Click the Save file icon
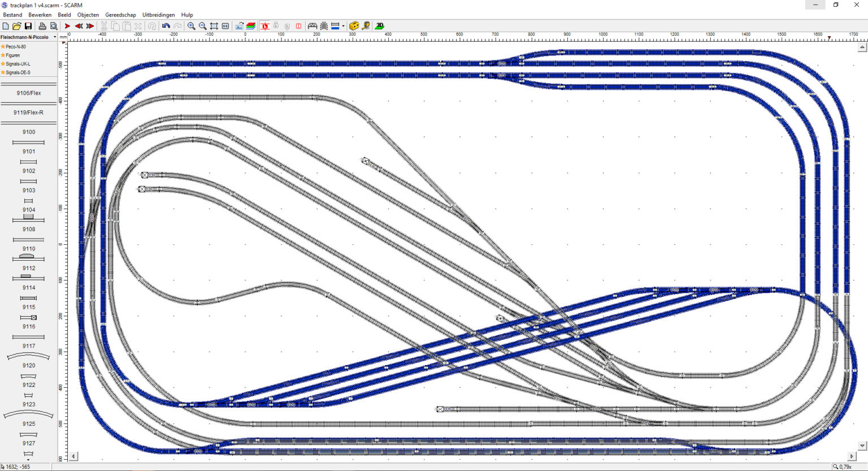 (x=28, y=26)
